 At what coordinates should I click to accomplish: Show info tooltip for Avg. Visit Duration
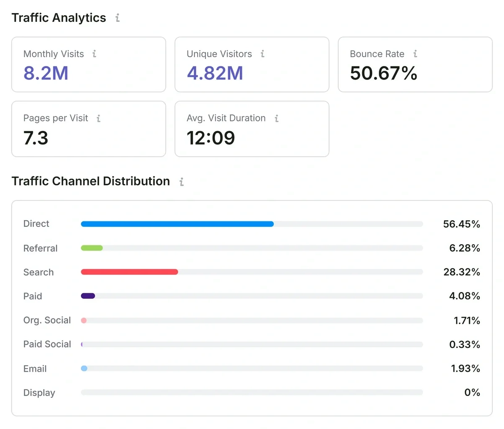(276, 118)
